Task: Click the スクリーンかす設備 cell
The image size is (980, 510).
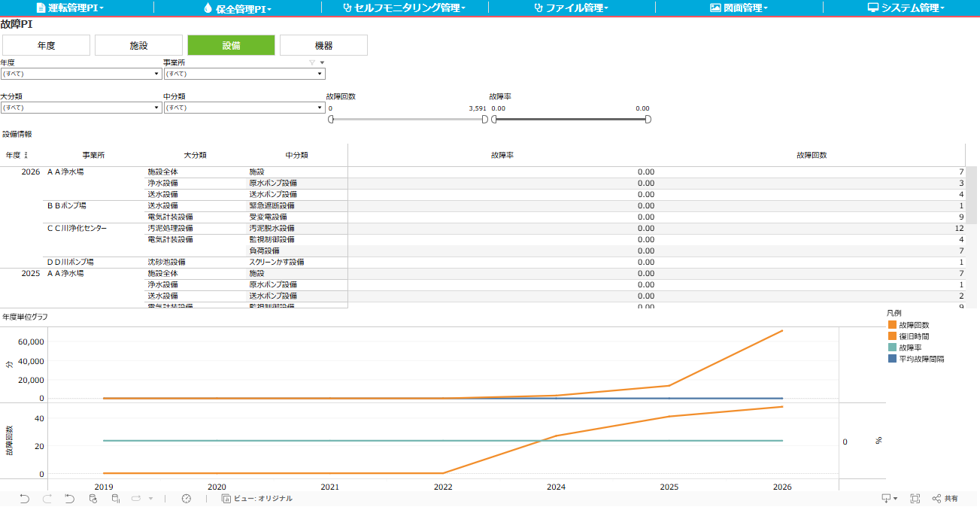Action: [276, 262]
